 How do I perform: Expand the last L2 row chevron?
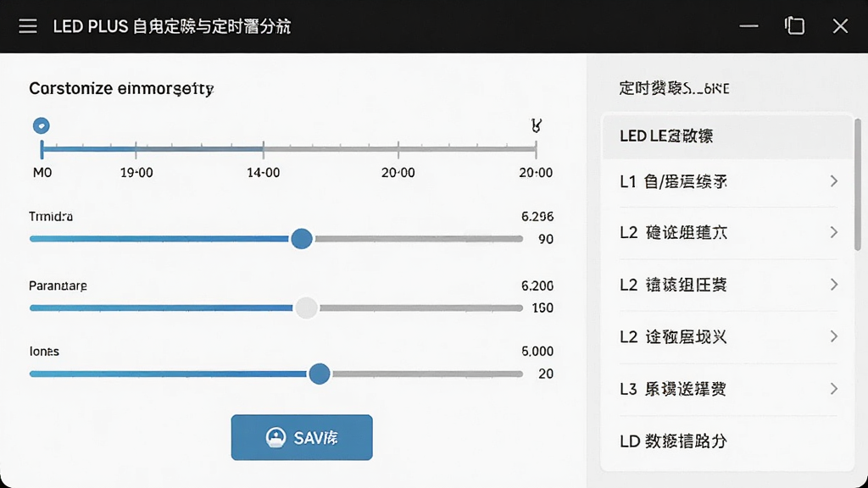[x=834, y=336]
